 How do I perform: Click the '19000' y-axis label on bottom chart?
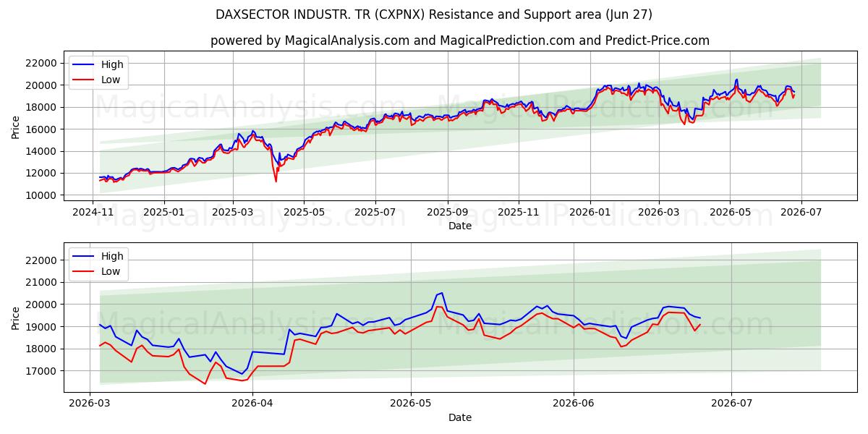tap(41, 327)
